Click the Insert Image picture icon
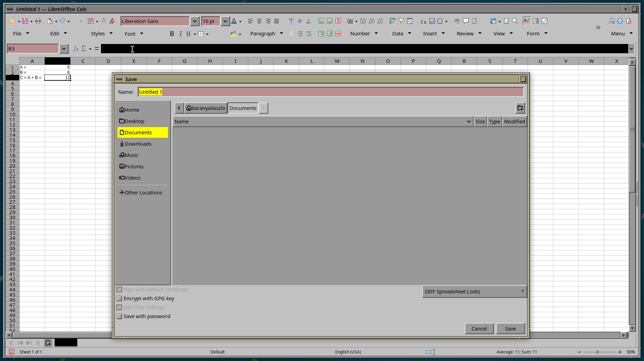 (x=432, y=21)
